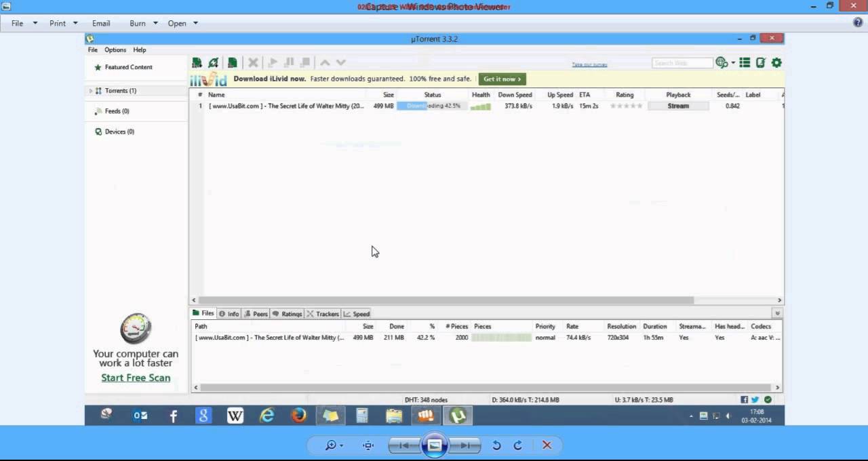The width and height of the screenshot is (868, 461).
Task: Click the uTorrent Remote icon
Action: click(x=761, y=62)
